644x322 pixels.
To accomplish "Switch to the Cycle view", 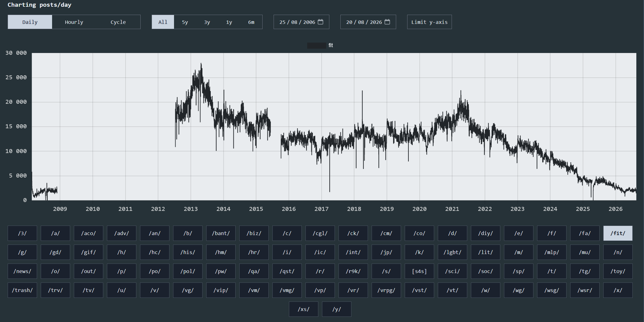I will pyautogui.click(x=118, y=22).
